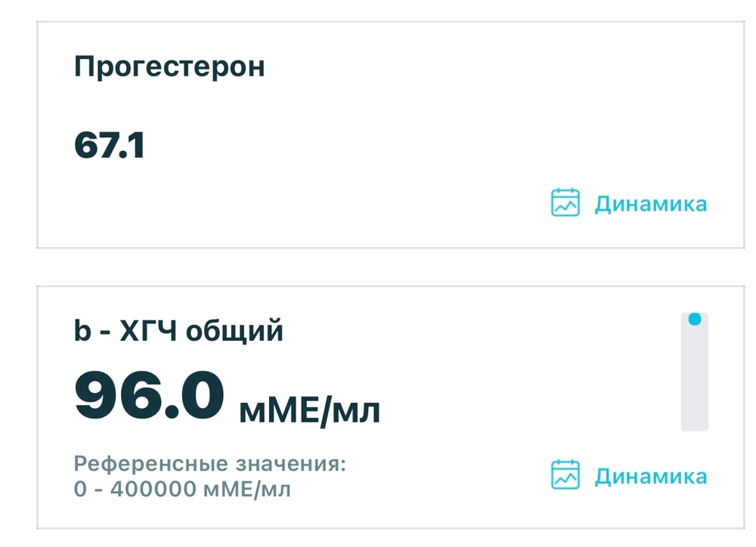Image resolution: width=756 pixels, height=547 pixels.
Task: Click the white gap between the two cards
Action: coord(378,267)
